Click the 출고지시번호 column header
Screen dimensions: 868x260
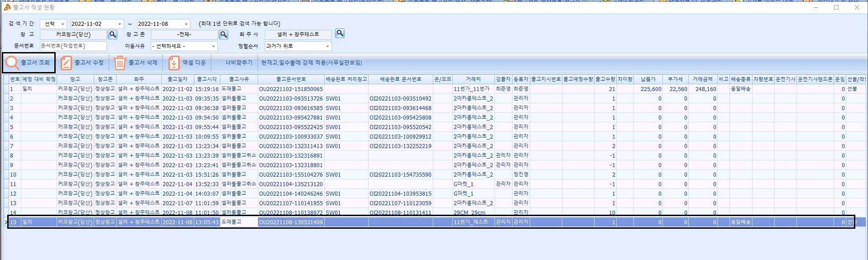point(546,79)
